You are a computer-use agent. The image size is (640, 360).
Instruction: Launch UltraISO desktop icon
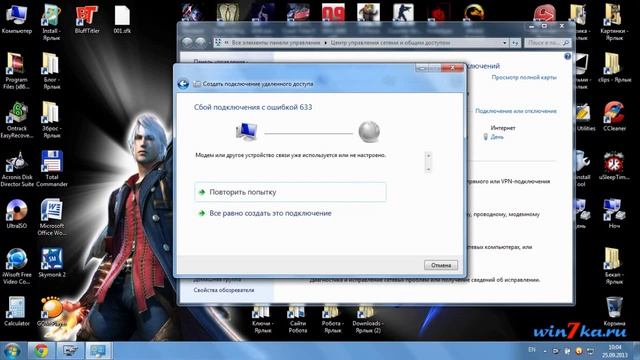click(16, 213)
